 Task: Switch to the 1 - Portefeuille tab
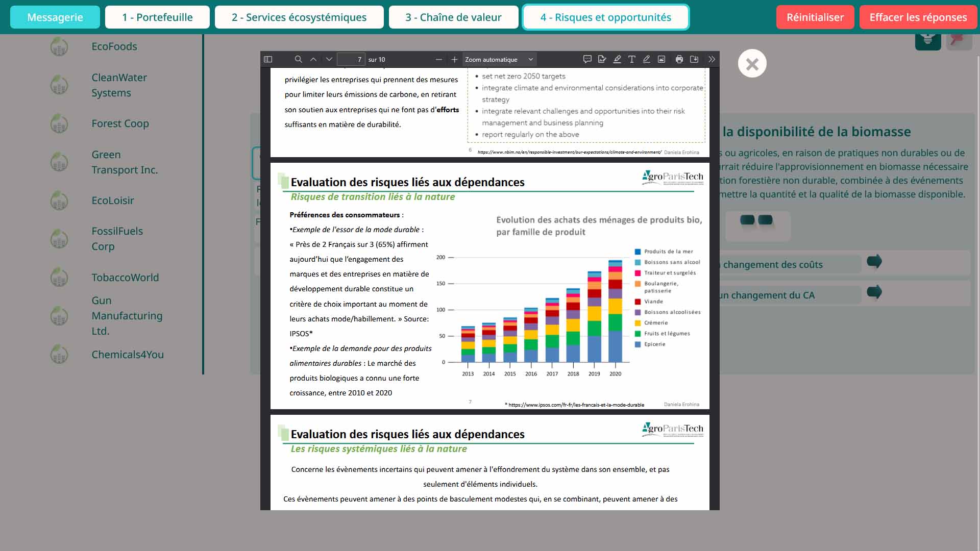[x=157, y=17]
